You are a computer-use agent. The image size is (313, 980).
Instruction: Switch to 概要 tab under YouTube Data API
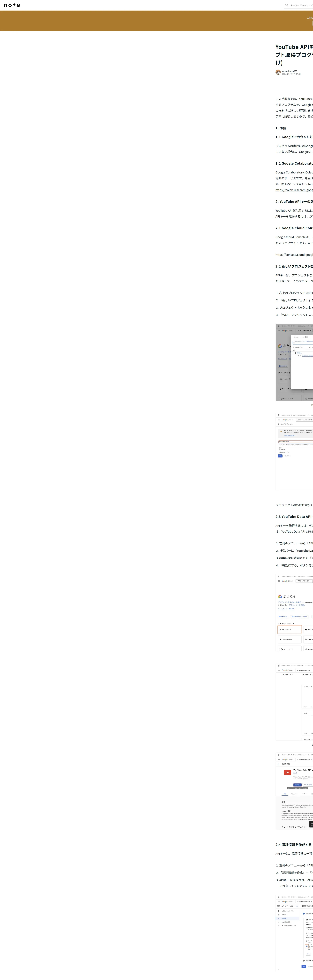tap(285, 794)
